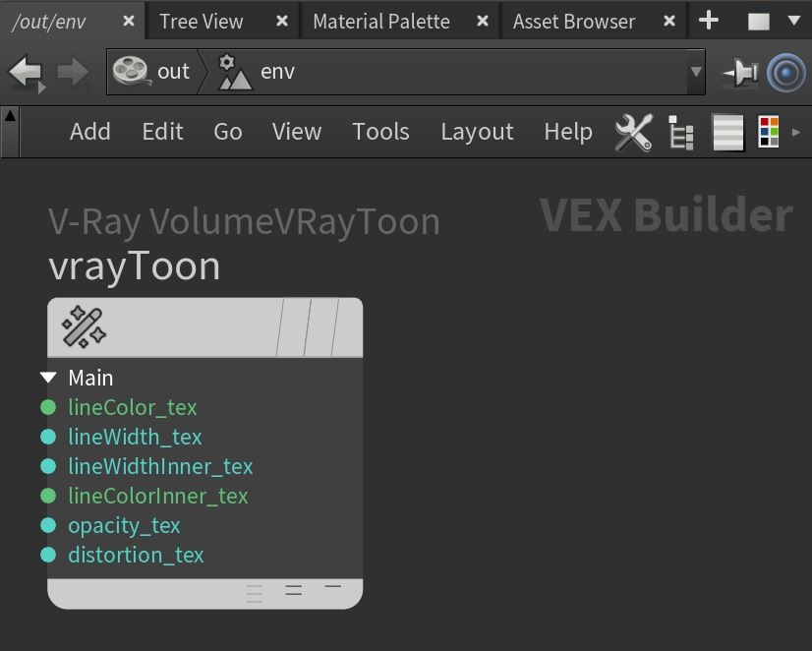This screenshot has width=812, height=651.
Task: Select the lineColorInner_tex input label
Action: [158, 497]
